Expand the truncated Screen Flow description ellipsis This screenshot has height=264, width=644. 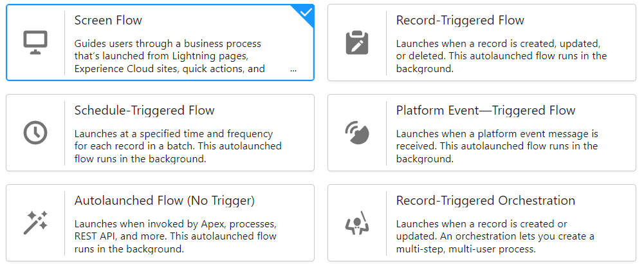[x=293, y=68]
